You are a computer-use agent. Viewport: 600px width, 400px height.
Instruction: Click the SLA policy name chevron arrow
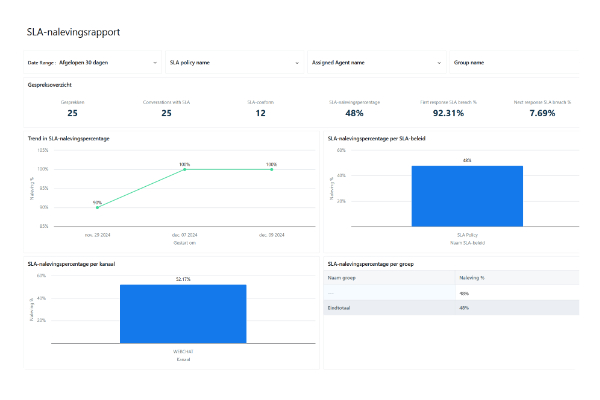pyautogui.click(x=297, y=62)
